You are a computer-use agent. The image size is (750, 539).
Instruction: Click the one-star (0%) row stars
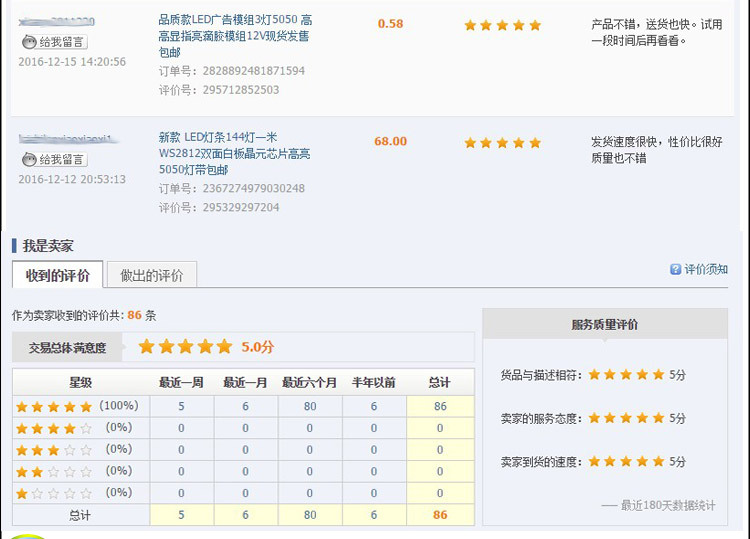54,493
